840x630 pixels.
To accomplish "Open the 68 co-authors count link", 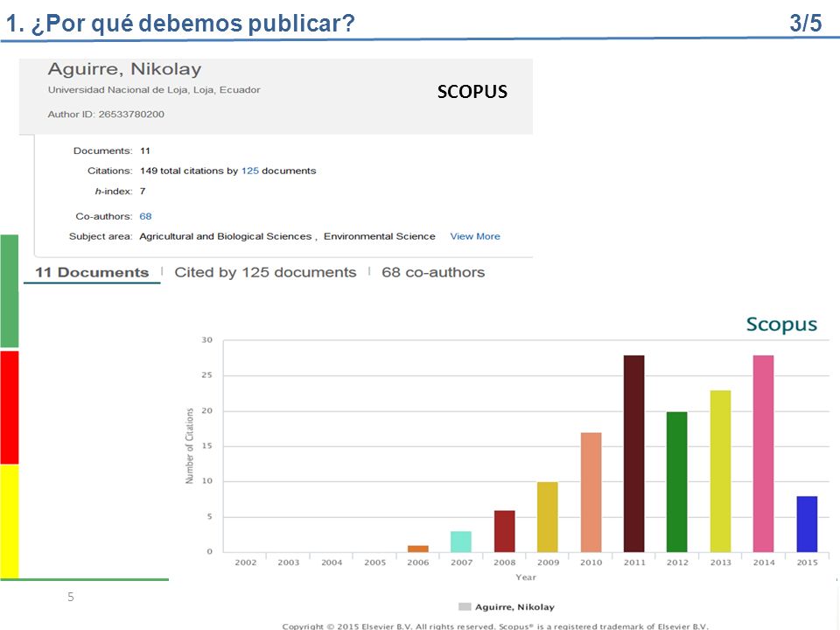I will 145,216.
